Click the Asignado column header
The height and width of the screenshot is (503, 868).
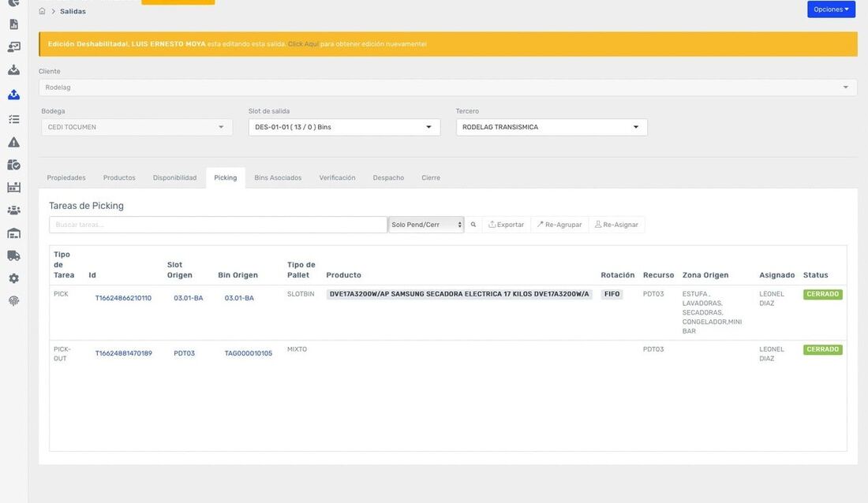[776, 275]
